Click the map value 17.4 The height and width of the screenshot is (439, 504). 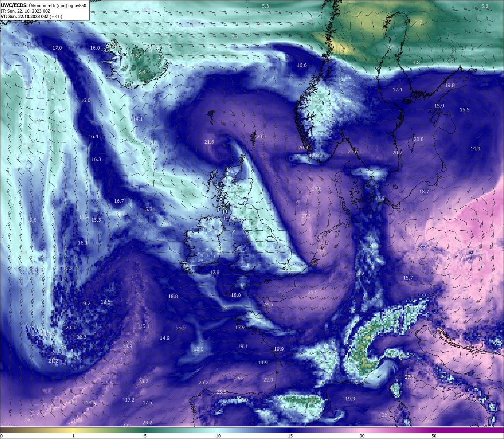pyautogui.click(x=397, y=90)
